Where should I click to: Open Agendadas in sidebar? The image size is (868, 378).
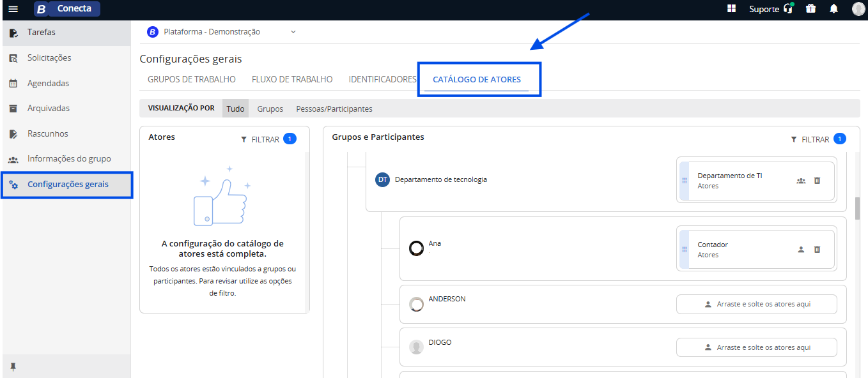[x=66, y=83]
